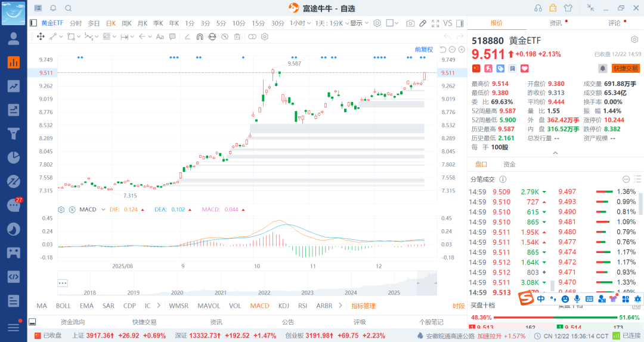Set a price alert with bell icon
The width and height of the screenshot is (644, 342).
point(602,68)
